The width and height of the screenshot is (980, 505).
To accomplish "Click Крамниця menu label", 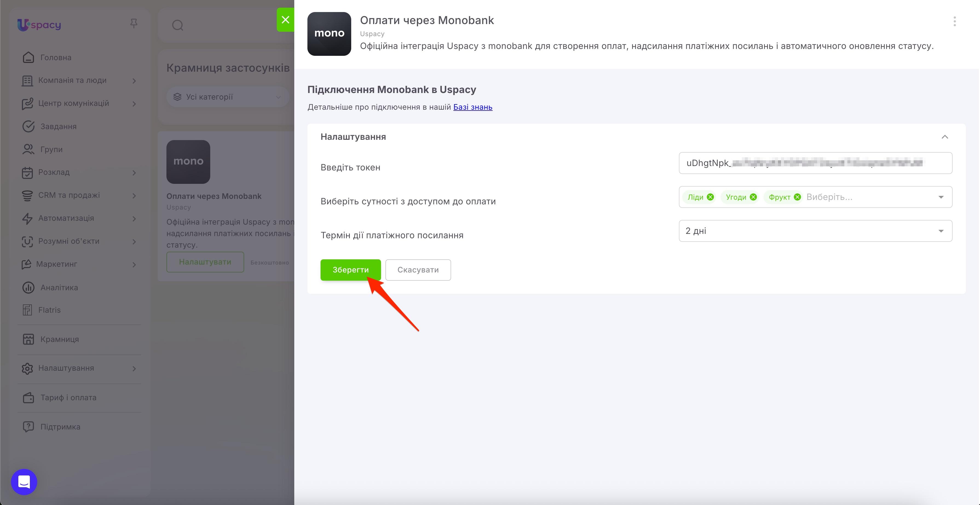I will 60,339.
